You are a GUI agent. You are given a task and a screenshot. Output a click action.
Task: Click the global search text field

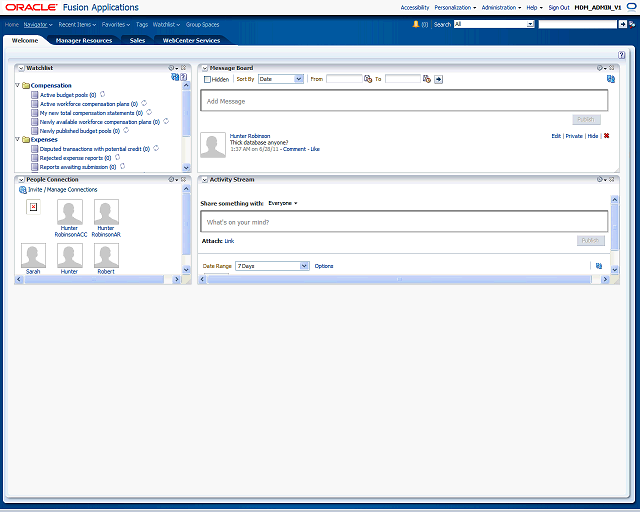pyautogui.click(x=578, y=24)
